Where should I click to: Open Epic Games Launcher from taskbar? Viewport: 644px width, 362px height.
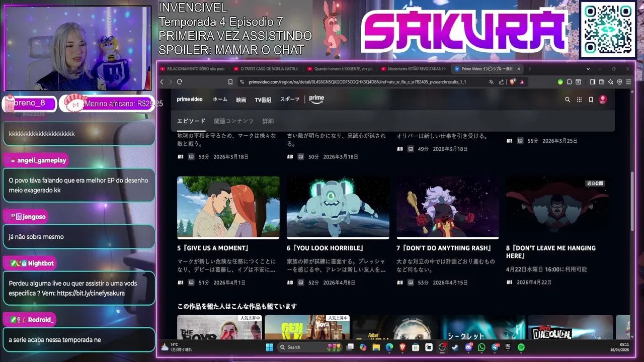click(508, 347)
